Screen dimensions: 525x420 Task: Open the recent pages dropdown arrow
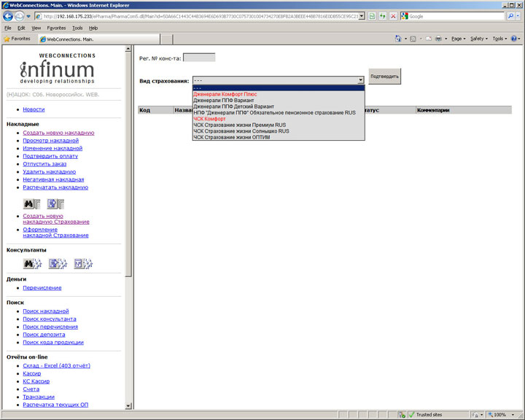point(28,16)
